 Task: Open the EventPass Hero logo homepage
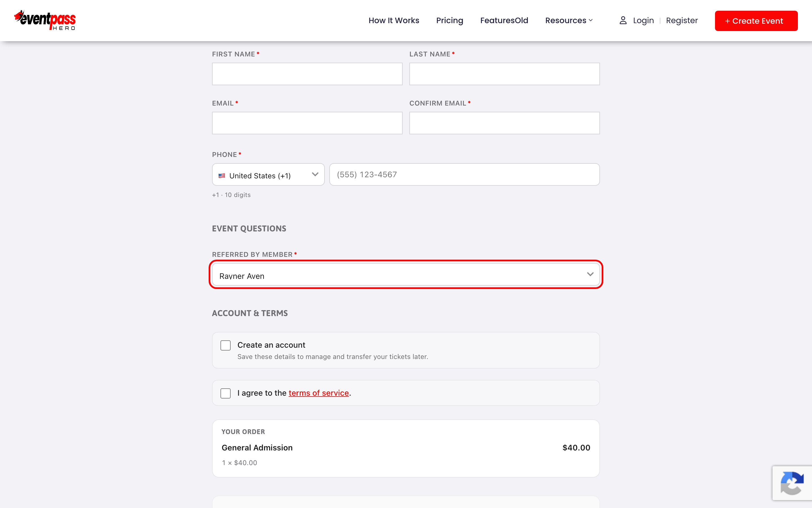(x=45, y=20)
